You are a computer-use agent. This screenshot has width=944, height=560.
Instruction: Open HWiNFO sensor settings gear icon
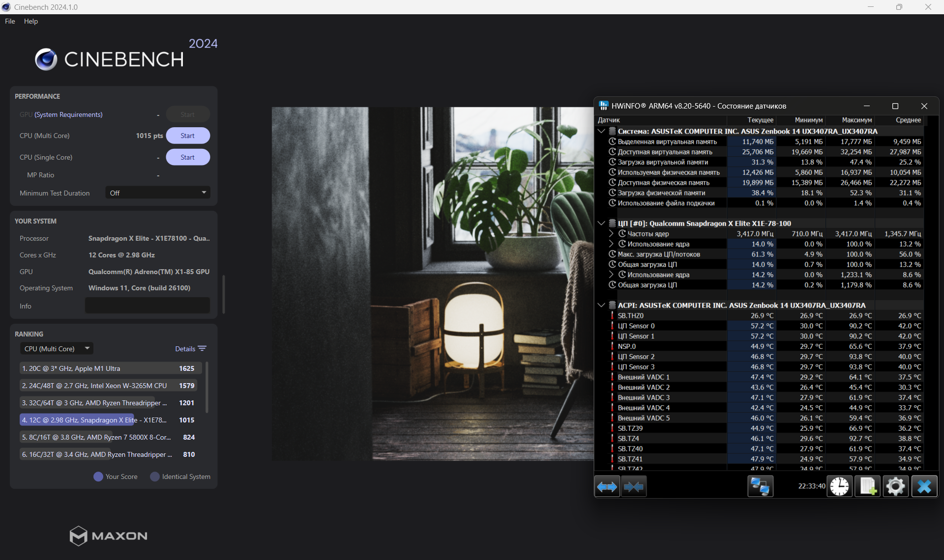pyautogui.click(x=895, y=486)
